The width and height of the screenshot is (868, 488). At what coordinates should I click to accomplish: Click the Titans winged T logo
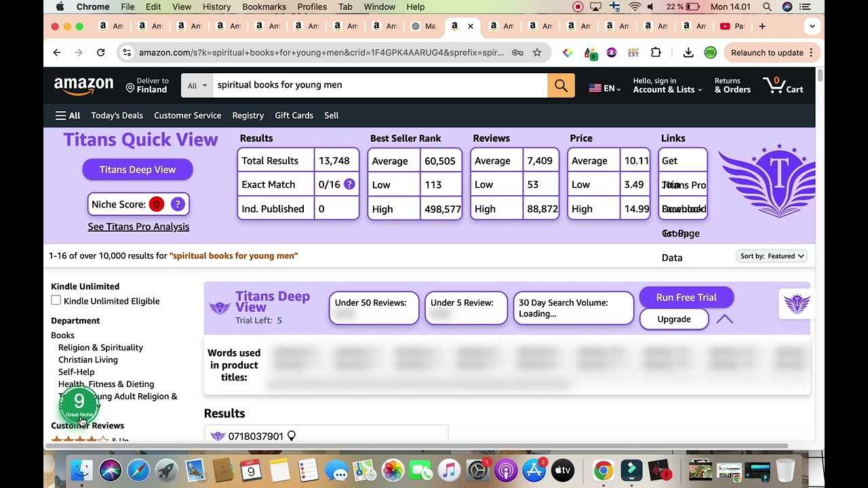[x=768, y=180]
